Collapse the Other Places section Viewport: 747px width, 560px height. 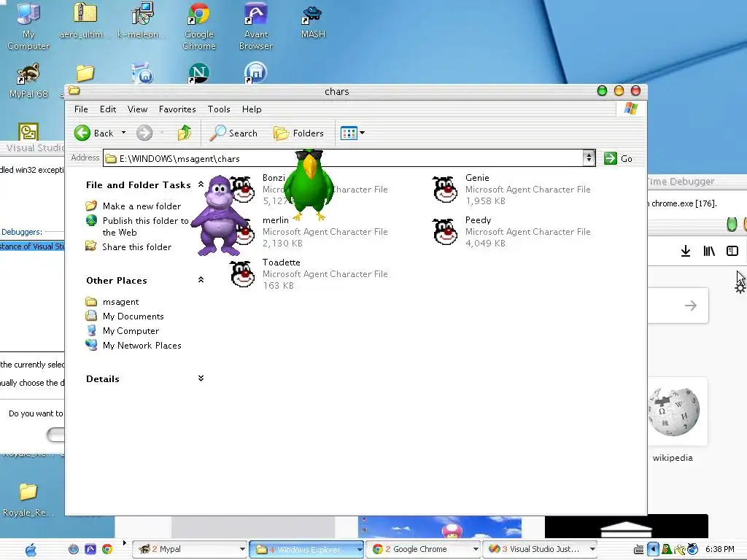(x=201, y=280)
